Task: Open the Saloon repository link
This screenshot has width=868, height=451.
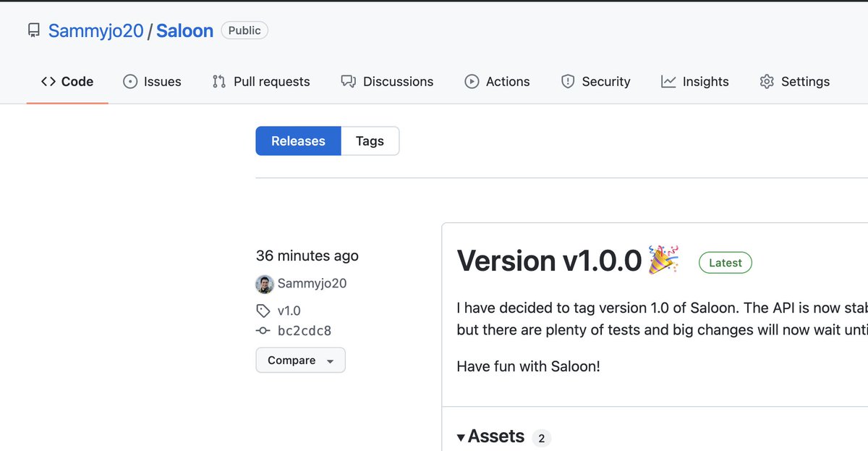Action: click(184, 31)
